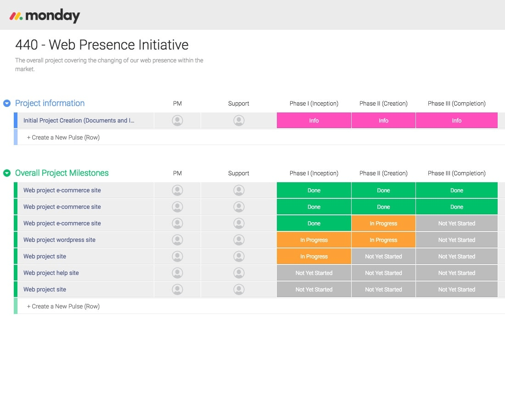
Task: Click PM avatar in second e-commerce site row
Action: pyautogui.click(x=177, y=207)
